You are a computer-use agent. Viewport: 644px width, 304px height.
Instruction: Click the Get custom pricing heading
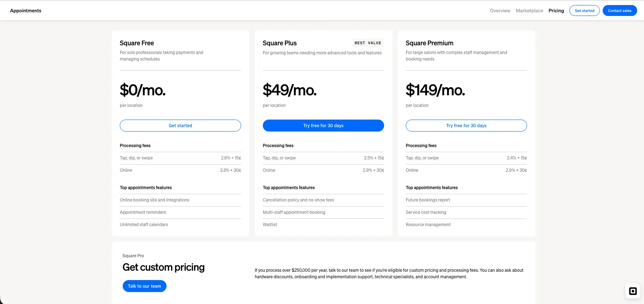(x=164, y=267)
